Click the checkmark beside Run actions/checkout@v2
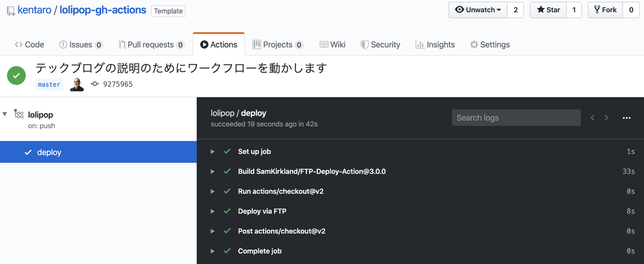 (227, 191)
